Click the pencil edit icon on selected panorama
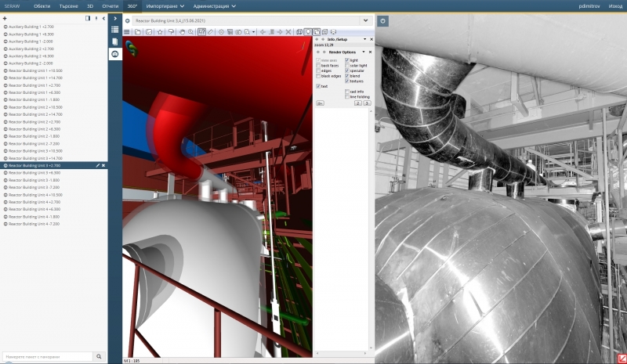Image resolution: width=627 pixels, height=364 pixels. [97, 166]
